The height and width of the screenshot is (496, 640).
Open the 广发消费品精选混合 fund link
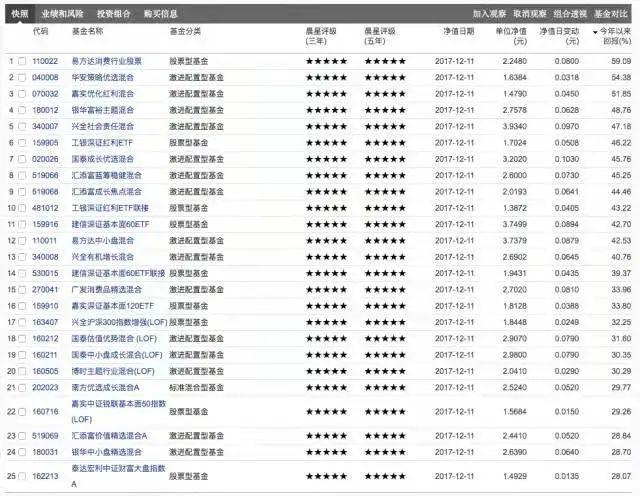pyautogui.click(x=107, y=290)
